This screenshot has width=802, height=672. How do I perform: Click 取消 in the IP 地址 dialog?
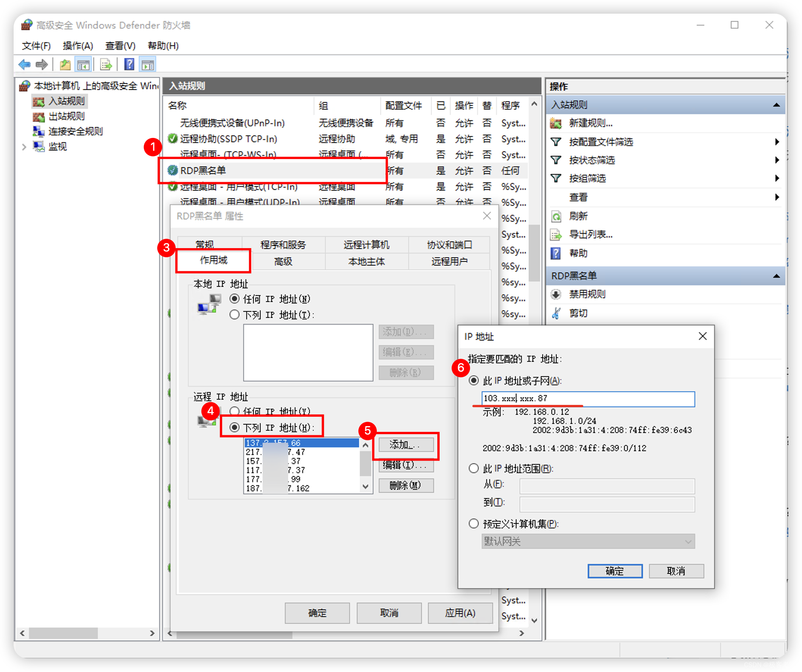click(x=676, y=571)
